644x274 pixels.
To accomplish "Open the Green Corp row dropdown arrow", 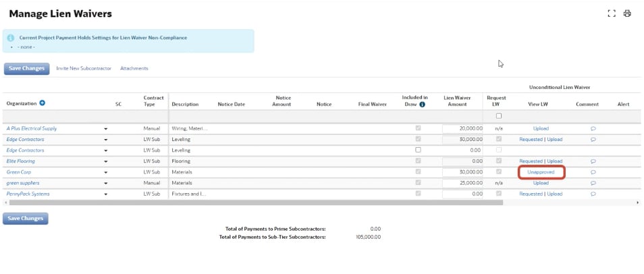I will [x=105, y=172].
